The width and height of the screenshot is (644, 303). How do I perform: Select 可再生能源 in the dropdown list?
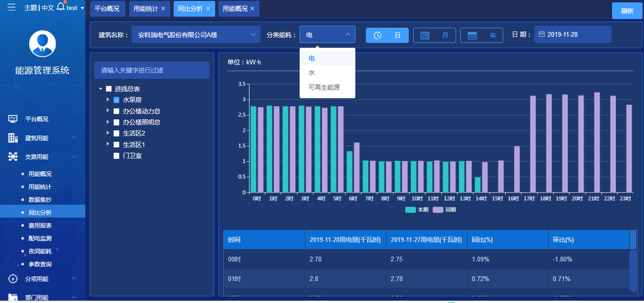(327, 87)
